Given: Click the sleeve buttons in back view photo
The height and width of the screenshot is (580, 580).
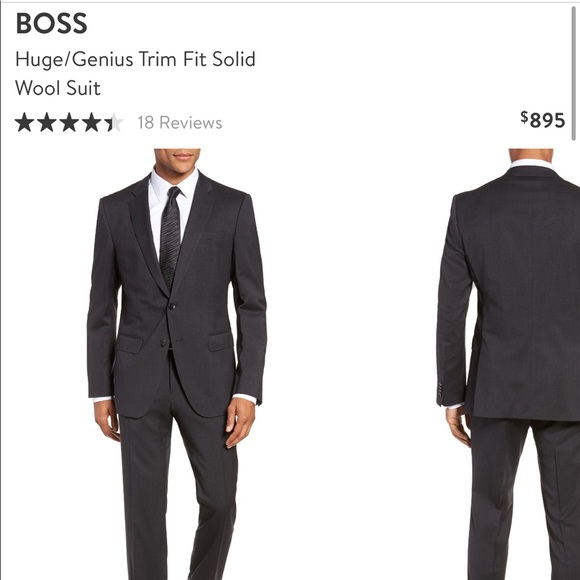Looking at the screenshot, I should 440,390.
